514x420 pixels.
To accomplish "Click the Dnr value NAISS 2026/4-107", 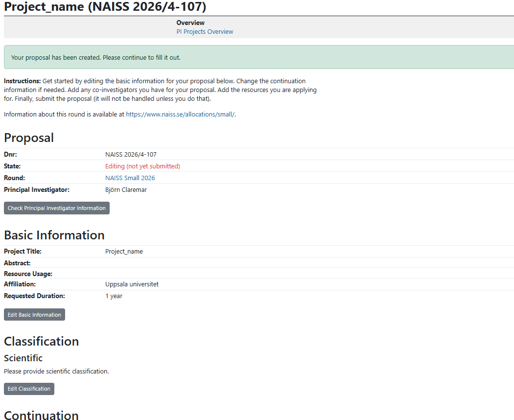I will click(131, 154).
